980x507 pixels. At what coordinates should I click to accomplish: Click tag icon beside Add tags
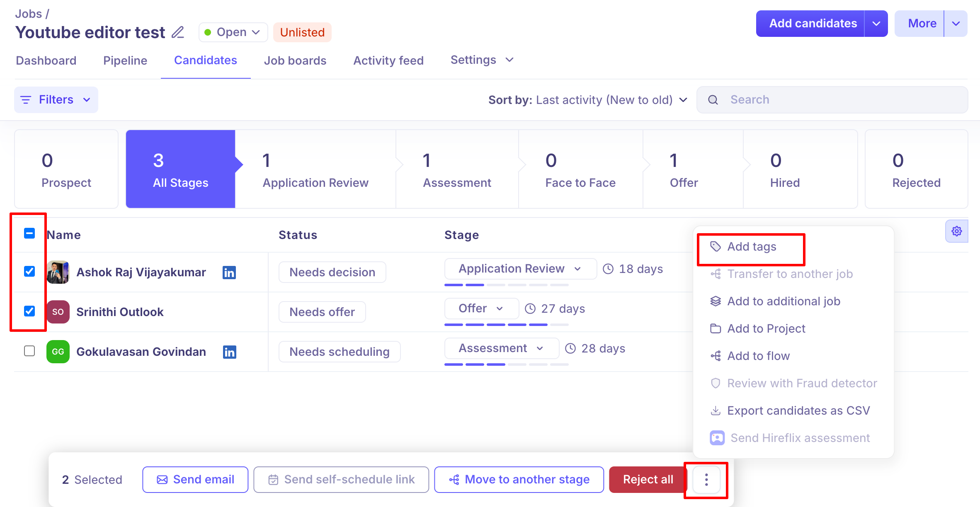point(716,246)
